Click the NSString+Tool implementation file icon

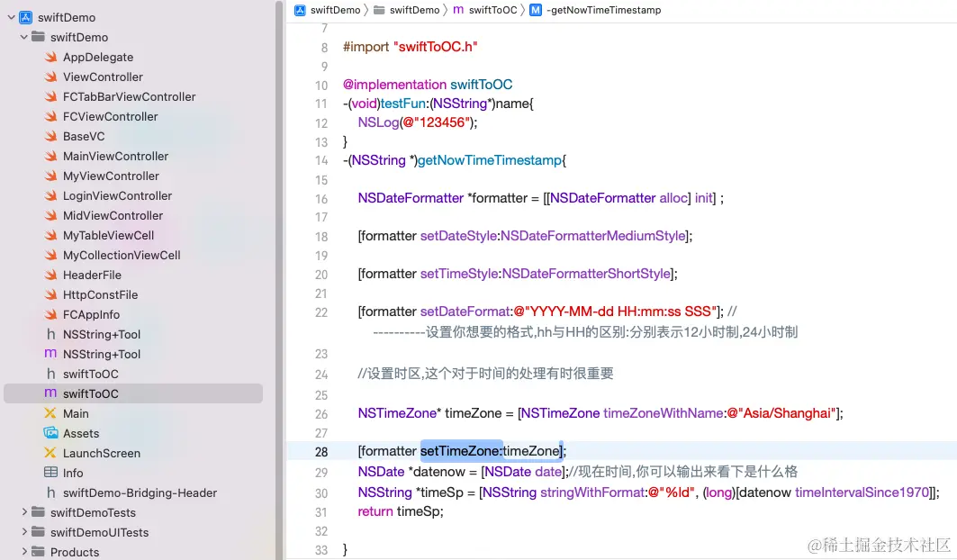pyautogui.click(x=53, y=354)
